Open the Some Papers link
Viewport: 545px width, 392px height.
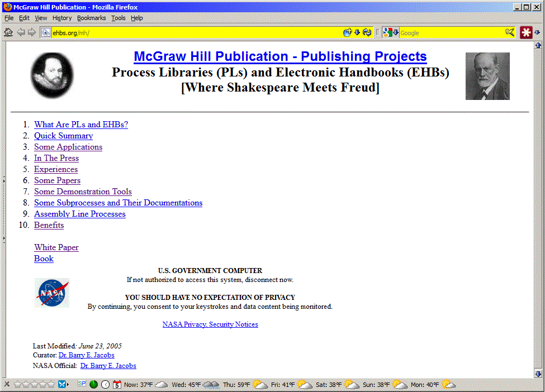tap(58, 180)
